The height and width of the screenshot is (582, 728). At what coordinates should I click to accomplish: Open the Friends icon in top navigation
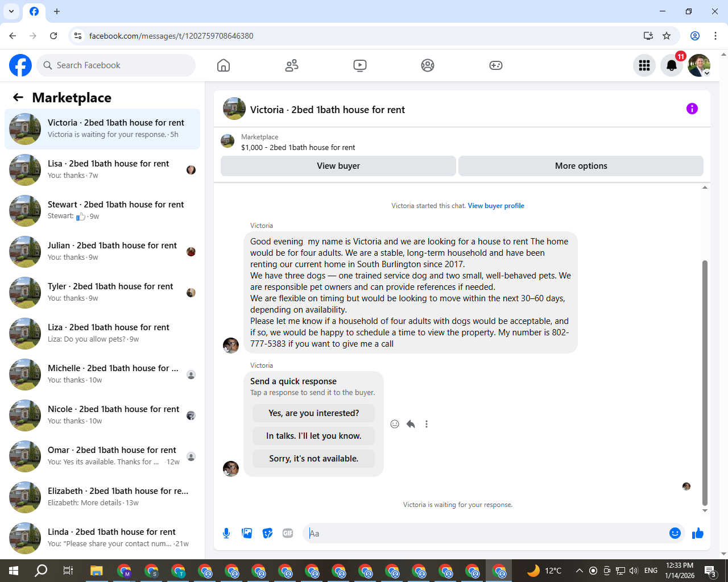(x=292, y=65)
